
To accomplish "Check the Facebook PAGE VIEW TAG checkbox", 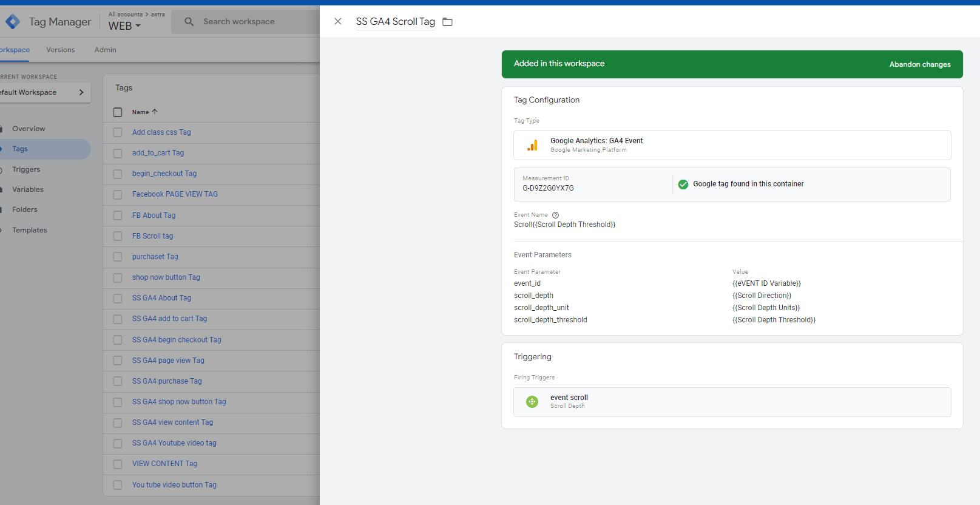I will tap(118, 195).
